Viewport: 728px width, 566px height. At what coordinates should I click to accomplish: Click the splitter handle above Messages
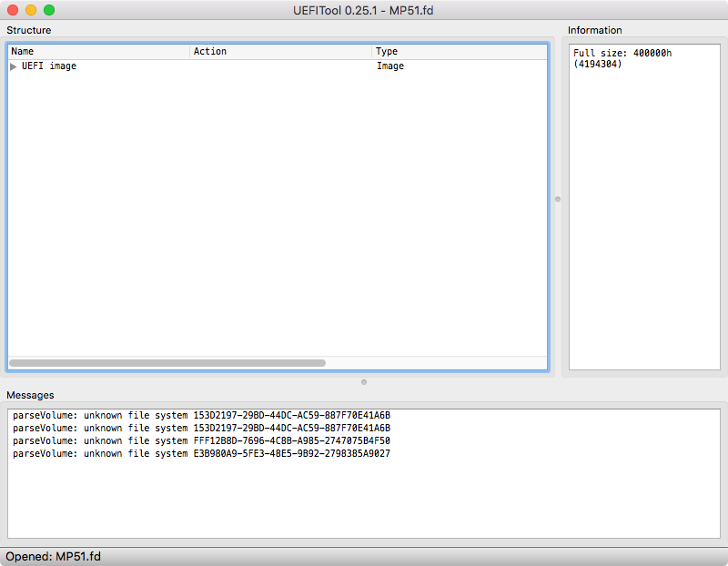tap(364, 382)
